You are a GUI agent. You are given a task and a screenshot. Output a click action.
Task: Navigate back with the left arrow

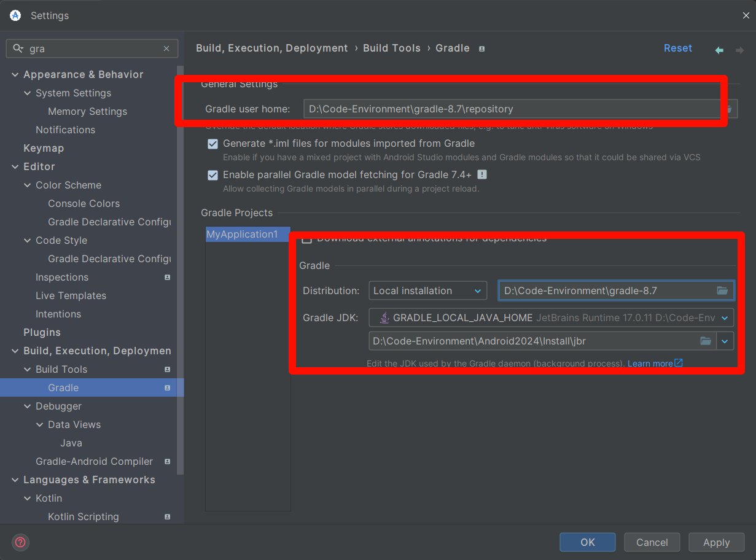tap(719, 50)
